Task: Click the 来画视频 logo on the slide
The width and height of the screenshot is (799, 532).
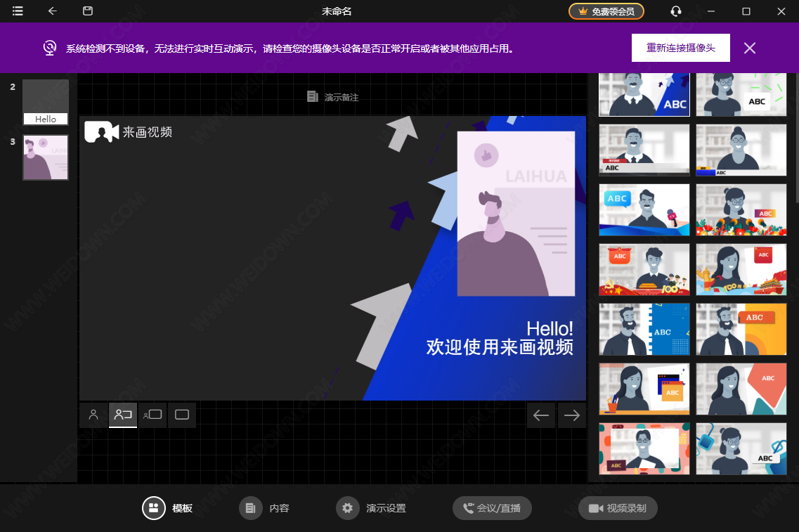Action: point(129,132)
